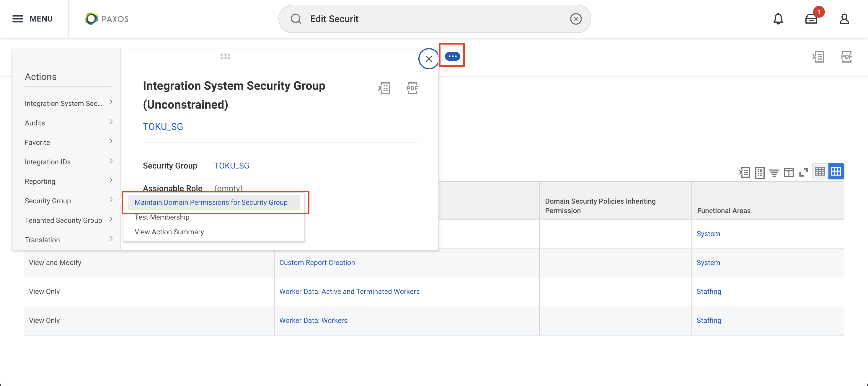The height and width of the screenshot is (386, 868).
Task: Open the notifications bell
Action: click(778, 19)
